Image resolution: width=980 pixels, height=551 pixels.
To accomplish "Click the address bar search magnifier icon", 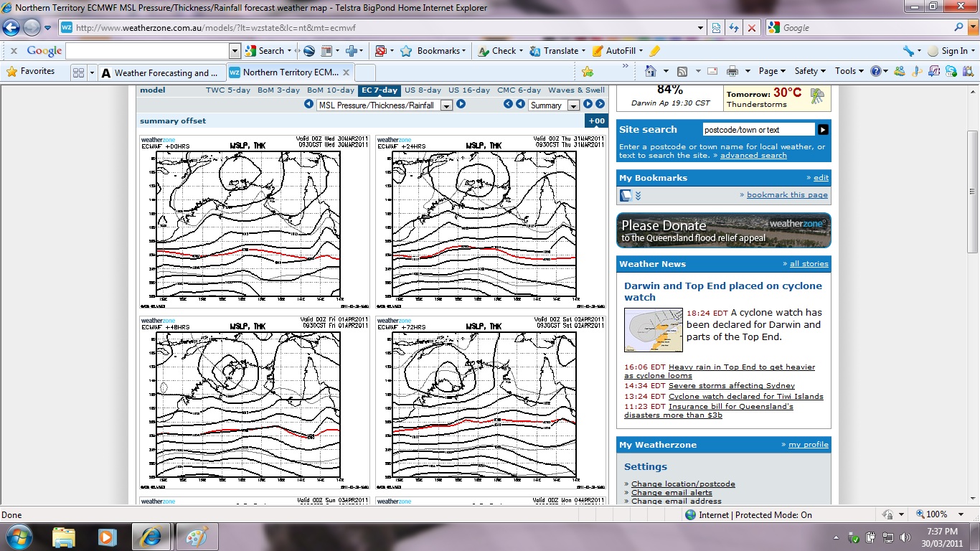I will [959, 27].
